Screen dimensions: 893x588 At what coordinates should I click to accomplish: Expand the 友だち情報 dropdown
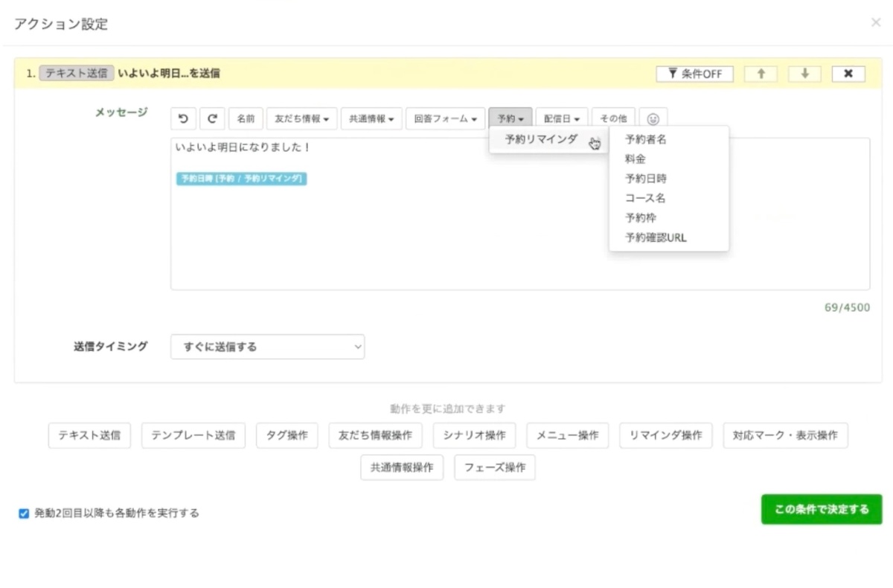coord(301,118)
